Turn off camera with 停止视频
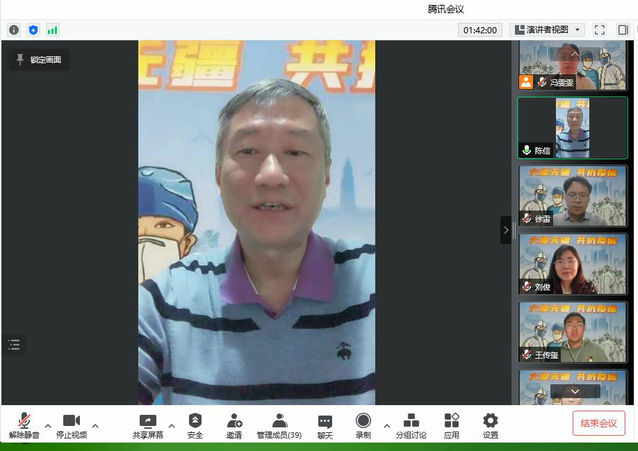 pos(70,425)
